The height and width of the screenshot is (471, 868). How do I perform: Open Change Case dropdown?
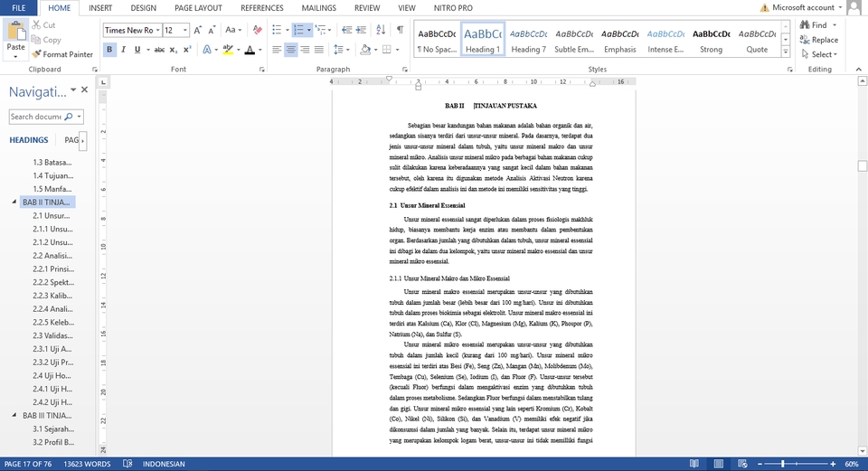pyautogui.click(x=233, y=31)
